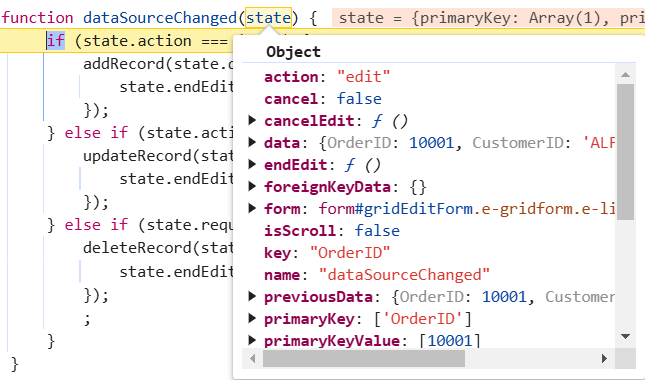The width and height of the screenshot is (645, 380).
Task: Click the horizontal scrollbar thumb in popup
Action: coord(364,358)
